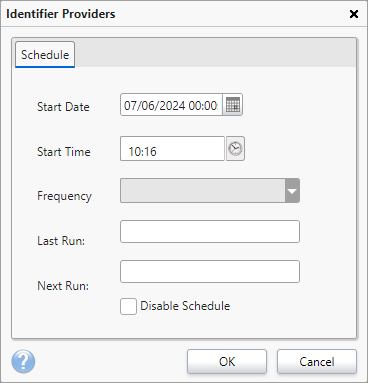Viewport: 368px width, 383px height.
Task: Switch to the Schedule tab
Action: [x=45, y=55]
